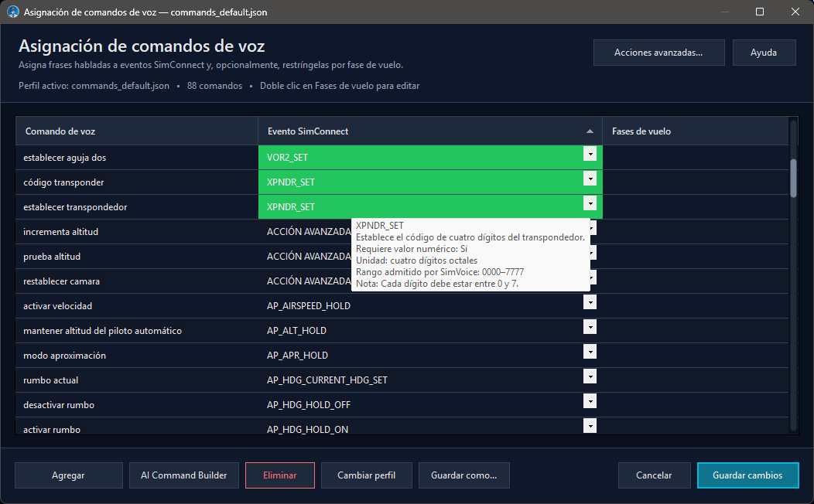Viewport: 814px width, 504px height.
Task: Select the 'código transponder' command cell
Action: [x=137, y=182]
